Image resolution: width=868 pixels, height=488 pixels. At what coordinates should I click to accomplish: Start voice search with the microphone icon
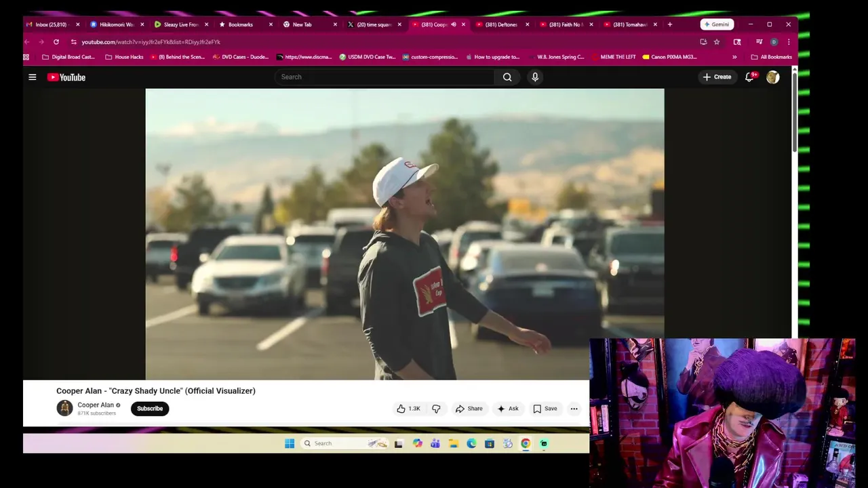coord(535,77)
